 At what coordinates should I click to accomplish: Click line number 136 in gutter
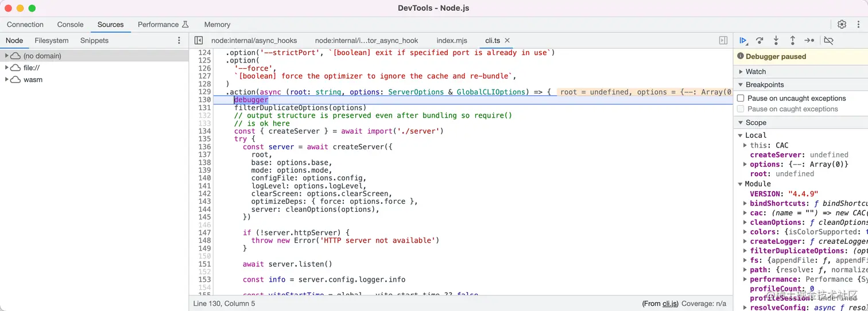(204, 147)
